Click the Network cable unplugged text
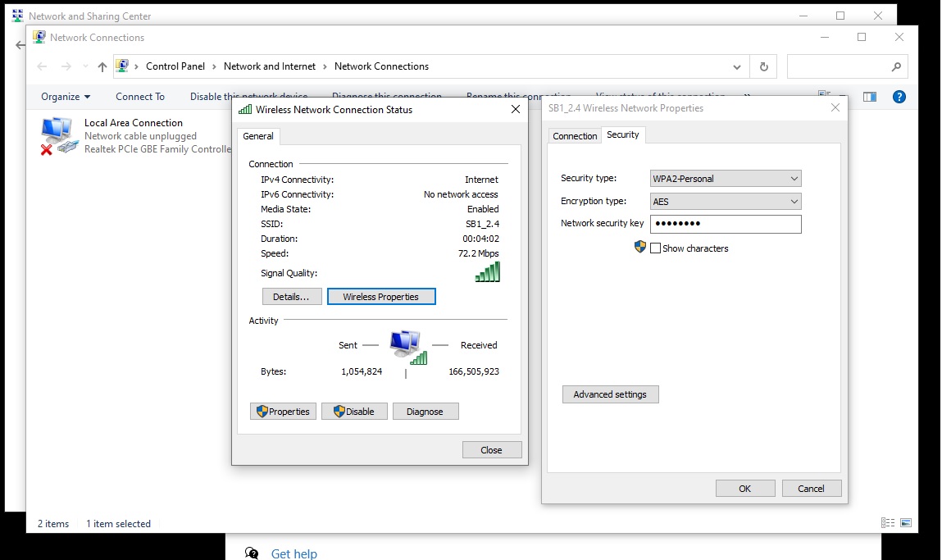Image resolution: width=942 pixels, height=560 pixels. (140, 136)
